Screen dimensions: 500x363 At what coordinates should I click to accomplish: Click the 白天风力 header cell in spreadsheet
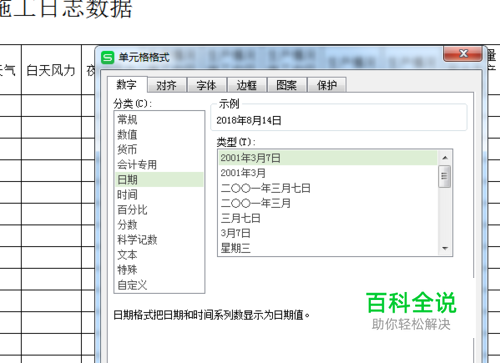point(51,70)
